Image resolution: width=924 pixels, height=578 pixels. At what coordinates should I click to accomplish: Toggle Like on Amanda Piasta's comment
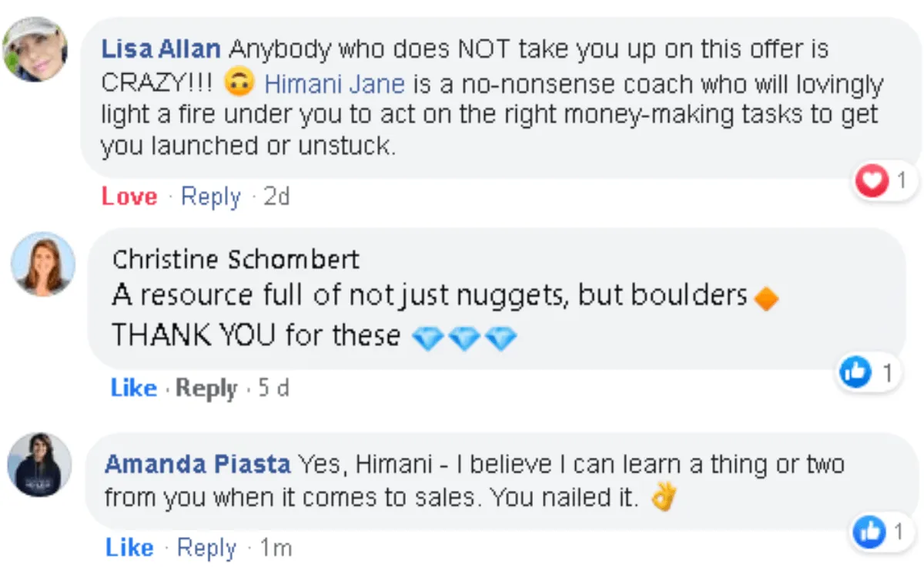coord(129,548)
